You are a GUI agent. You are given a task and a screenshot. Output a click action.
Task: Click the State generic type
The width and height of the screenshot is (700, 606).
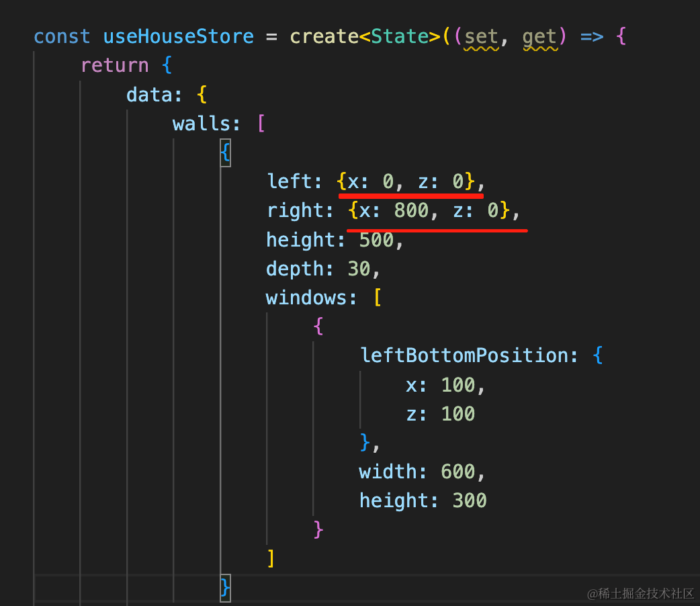pyautogui.click(x=400, y=36)
